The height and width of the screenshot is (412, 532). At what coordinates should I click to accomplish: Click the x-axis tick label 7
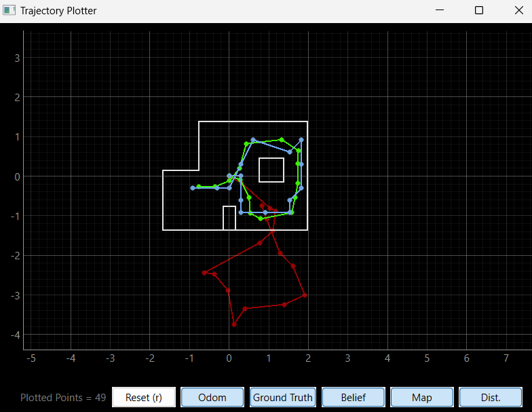tap(506, 358)
